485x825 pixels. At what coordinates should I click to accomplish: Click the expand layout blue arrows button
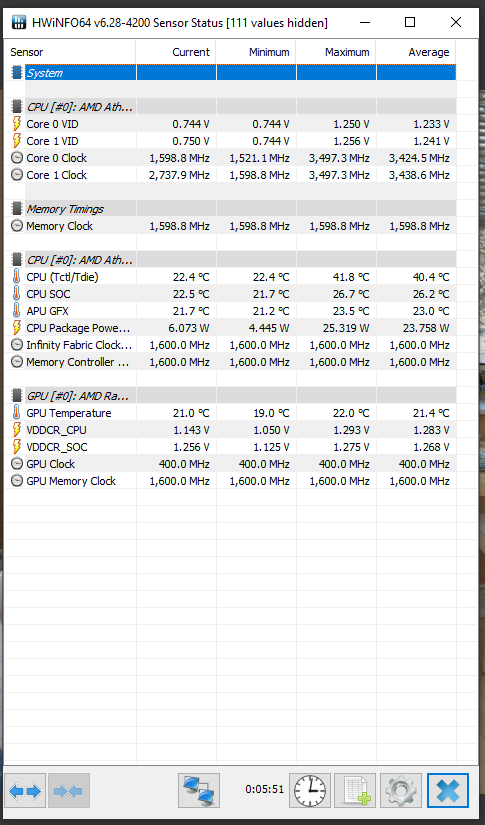pyautogui.click(x=25, y=790)
